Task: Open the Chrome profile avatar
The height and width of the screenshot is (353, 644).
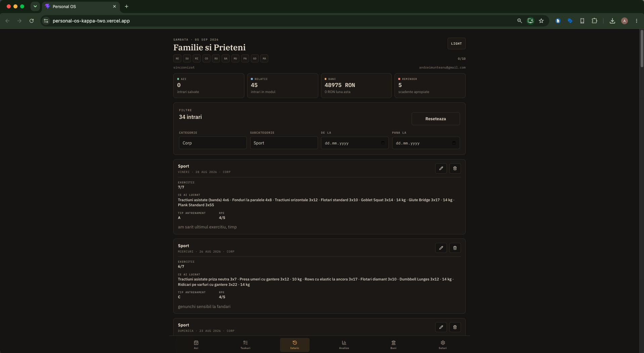Action: click(x=625, y=21)
